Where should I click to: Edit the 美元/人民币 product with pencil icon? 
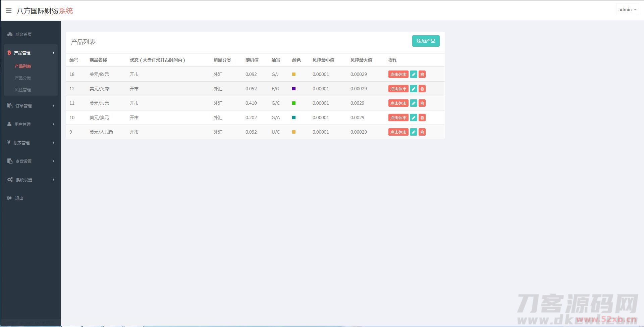[x=414, y=132]
